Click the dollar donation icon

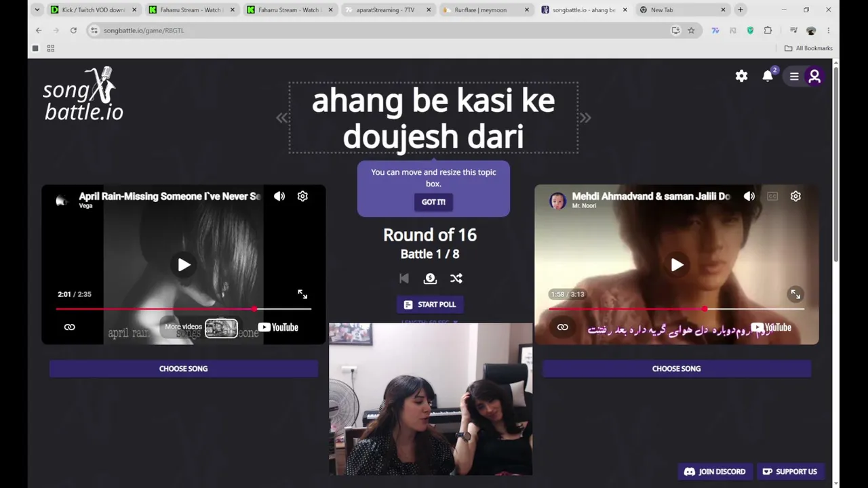coord(430,279)
